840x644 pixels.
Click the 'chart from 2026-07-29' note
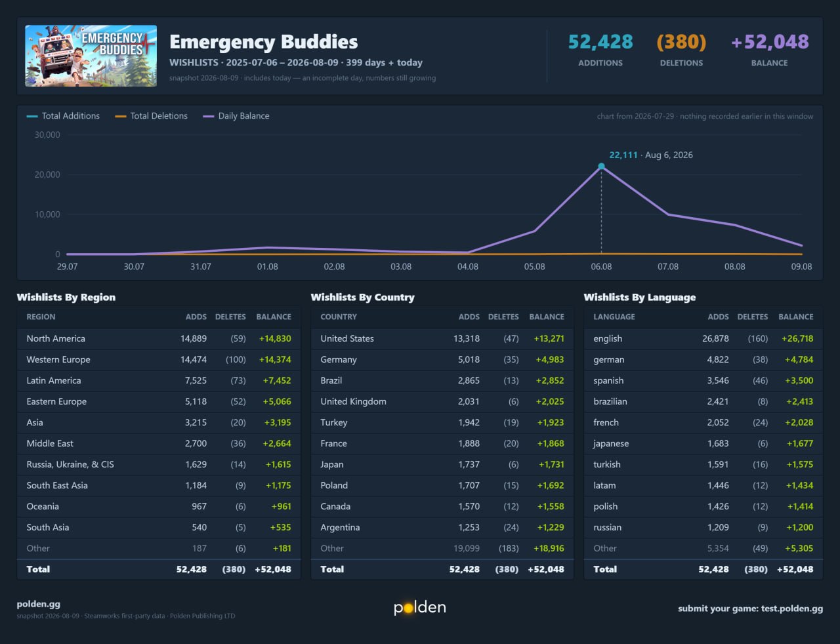[x=705, y=116]
